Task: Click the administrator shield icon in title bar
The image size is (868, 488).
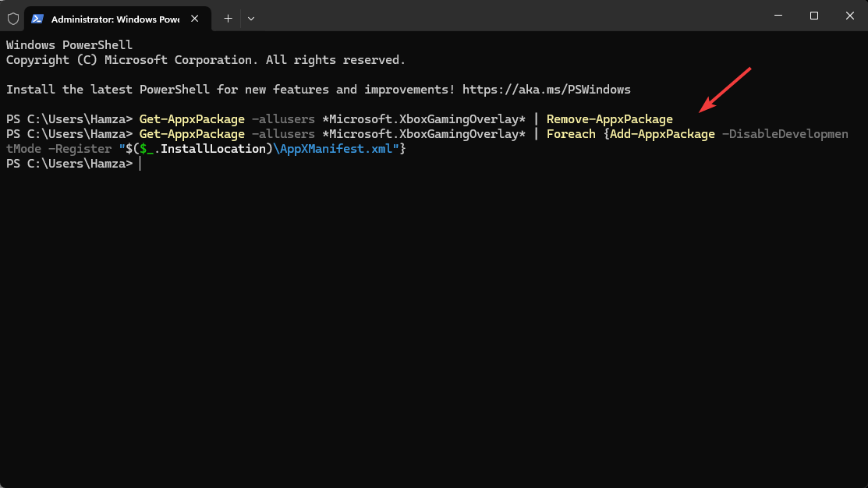Action: click(x=13, y=18)
